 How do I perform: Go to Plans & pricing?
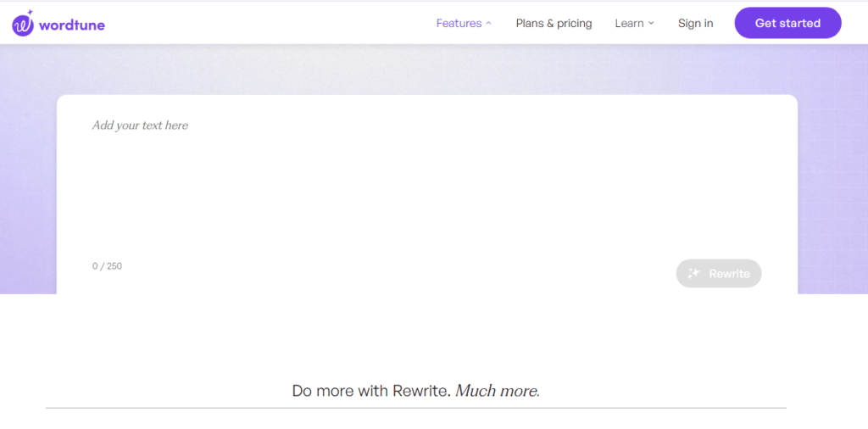point(554,23)
